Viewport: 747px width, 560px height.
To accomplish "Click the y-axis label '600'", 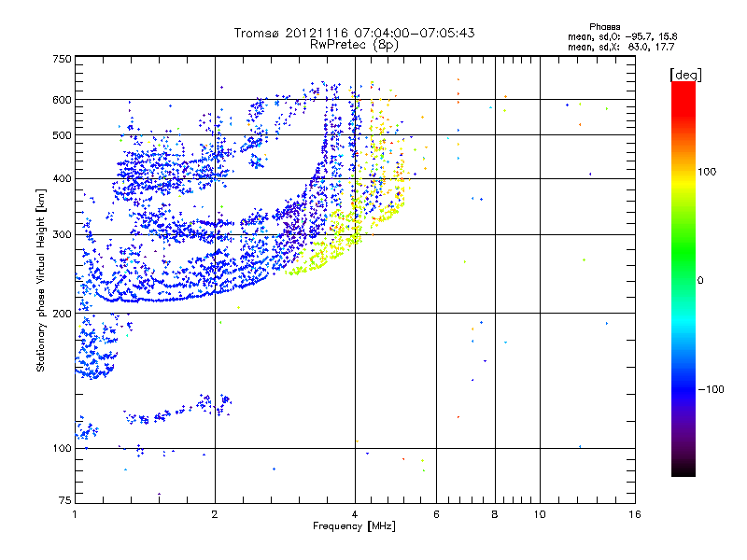I will pos(62,100).
